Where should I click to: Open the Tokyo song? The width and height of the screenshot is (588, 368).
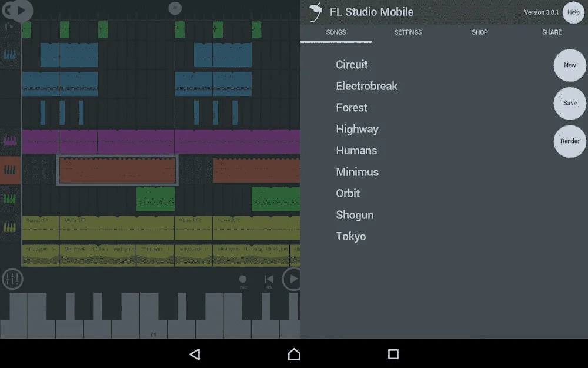[350, 237]
